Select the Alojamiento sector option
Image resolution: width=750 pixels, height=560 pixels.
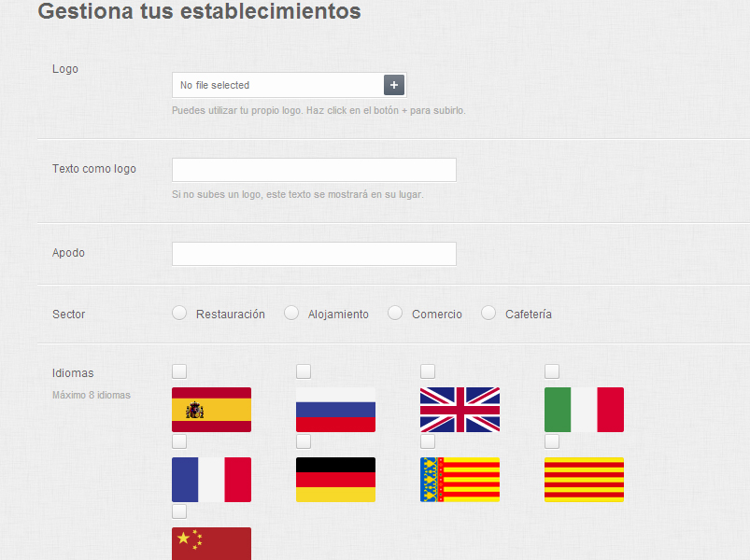292,313
